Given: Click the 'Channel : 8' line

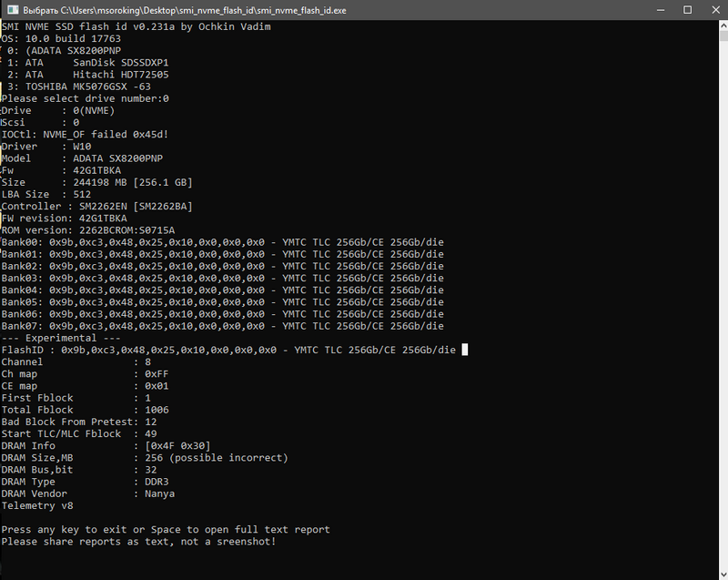Looking at the screenshot, I should tap(76, 362).
